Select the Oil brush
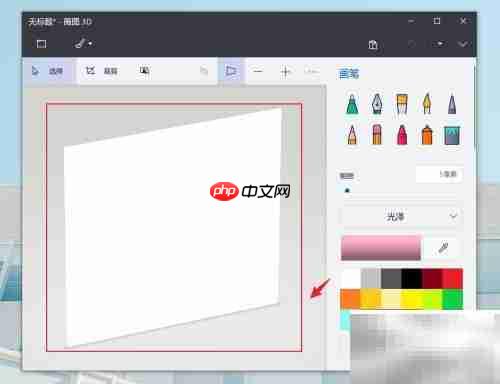 tap(402, 104)
